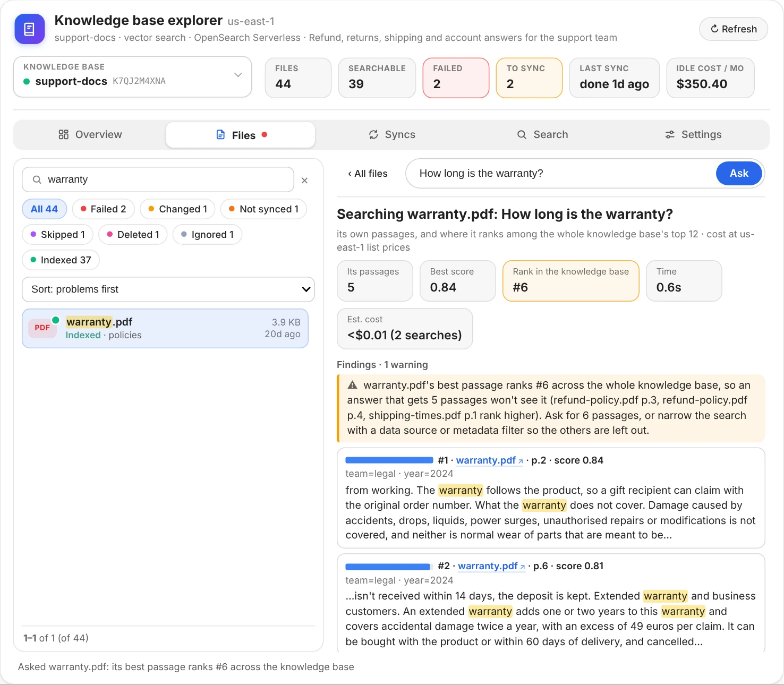Click the warning triangle in the findings box
Viewport: 784px width, 685px height.
point(352,385)
